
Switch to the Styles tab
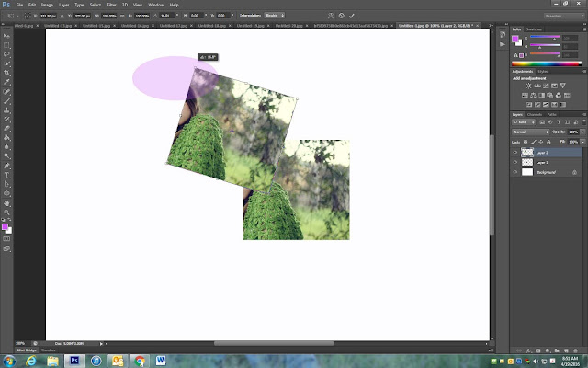543,72
